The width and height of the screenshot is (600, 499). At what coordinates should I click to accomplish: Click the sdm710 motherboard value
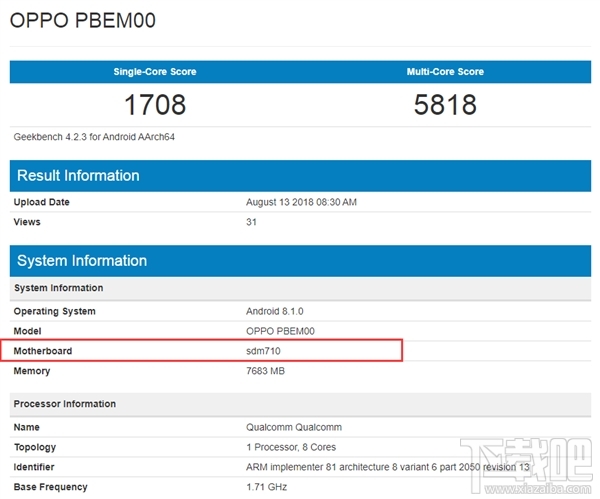(263, 351)
